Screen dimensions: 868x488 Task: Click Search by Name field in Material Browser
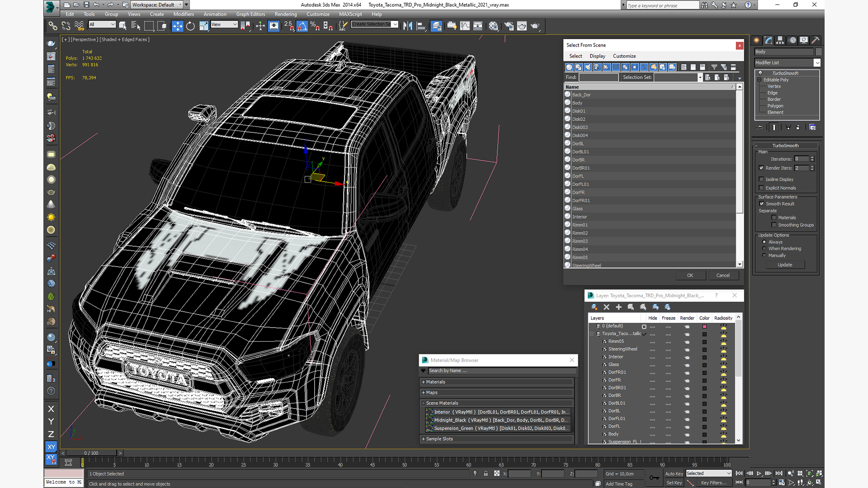pos(502,371)
